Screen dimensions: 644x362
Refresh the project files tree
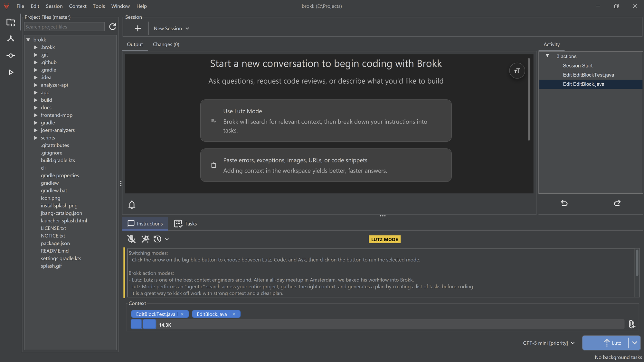tap(112, 27)
